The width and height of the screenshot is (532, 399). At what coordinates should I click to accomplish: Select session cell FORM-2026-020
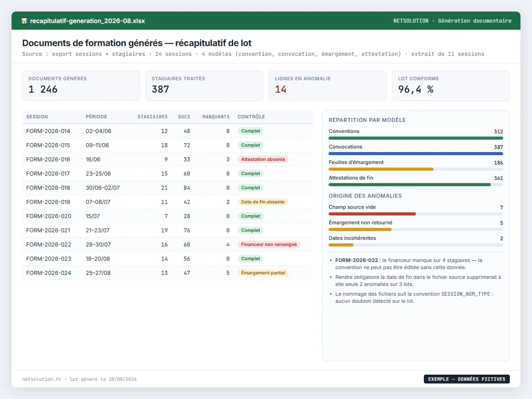(48, 216)
